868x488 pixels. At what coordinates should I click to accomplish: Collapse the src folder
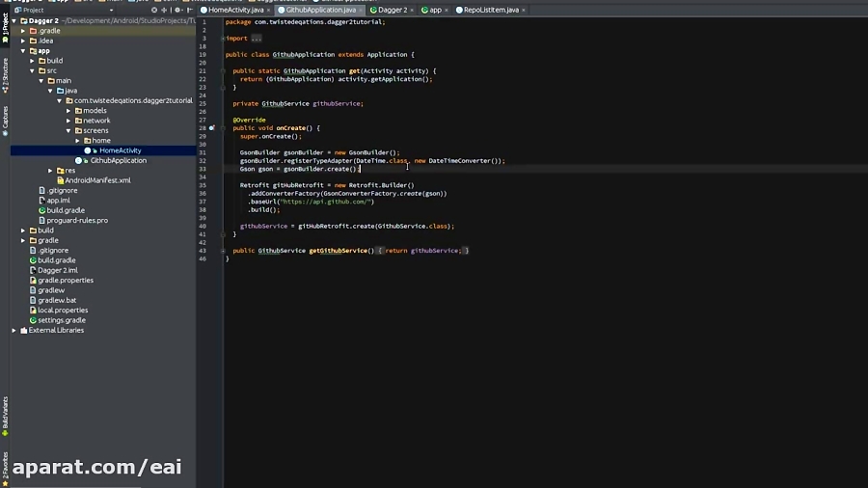pos(32,70)
